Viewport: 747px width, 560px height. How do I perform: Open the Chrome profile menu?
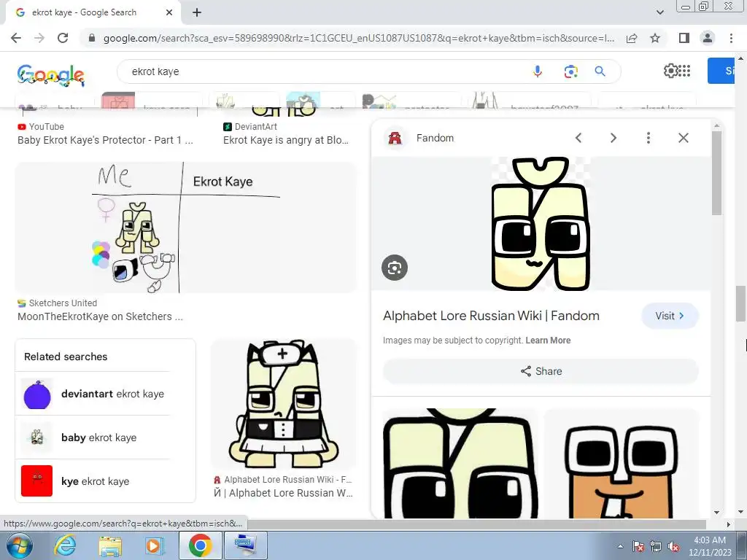coord(708,38)
